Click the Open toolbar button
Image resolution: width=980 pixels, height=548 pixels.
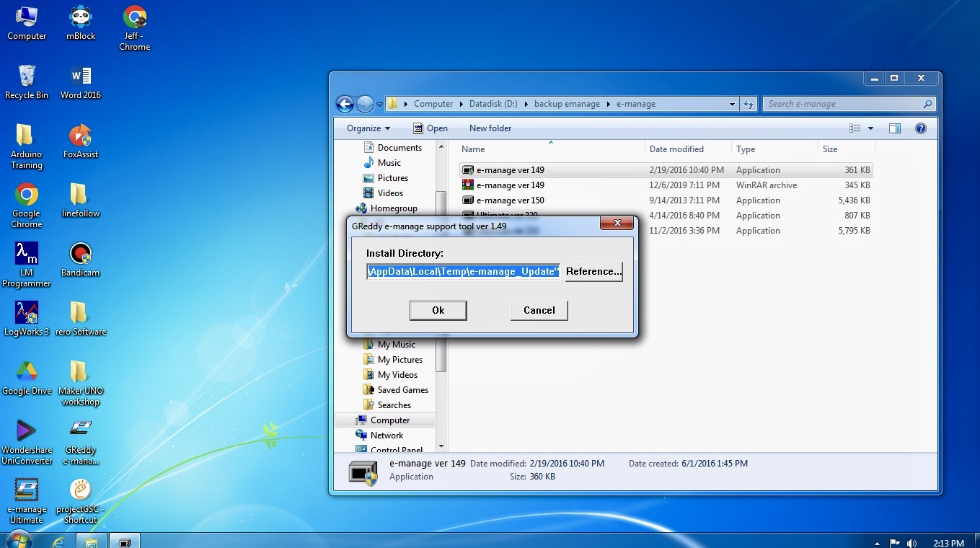tap(431, 128)
